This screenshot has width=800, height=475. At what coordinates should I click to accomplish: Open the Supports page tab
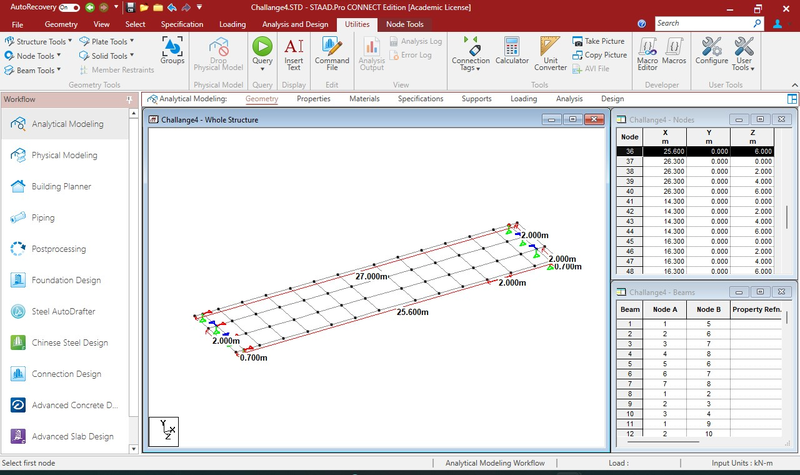pyautogui.click(x=476, y=99)
